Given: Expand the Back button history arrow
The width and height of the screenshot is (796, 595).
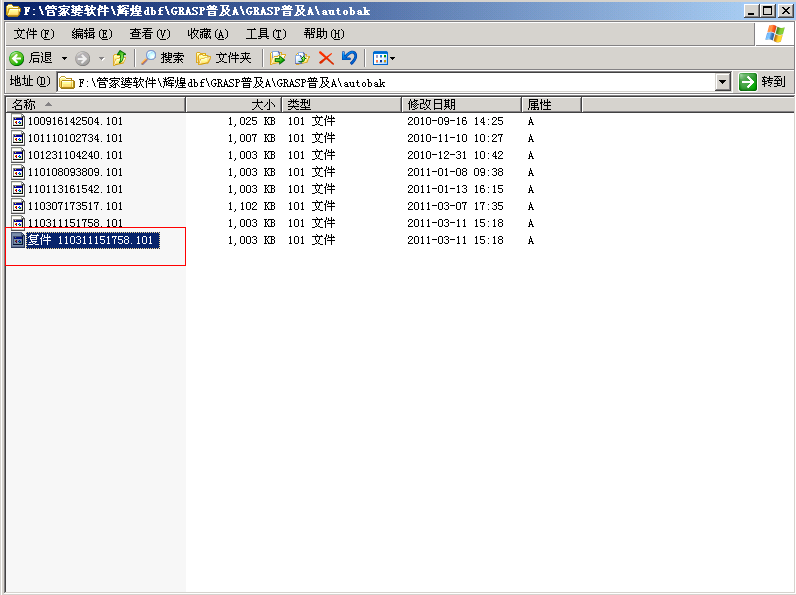Looking at the screenshot, I should (65, 58).
